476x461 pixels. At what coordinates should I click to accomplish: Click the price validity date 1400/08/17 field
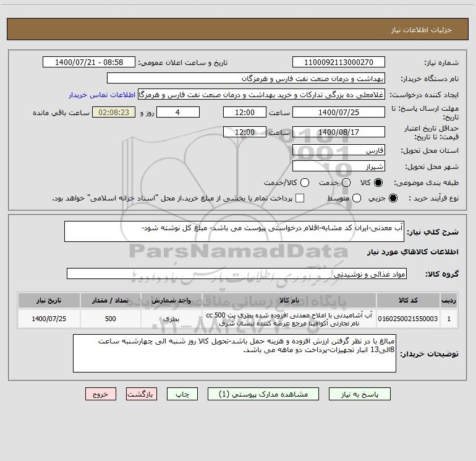click(339, 132)
